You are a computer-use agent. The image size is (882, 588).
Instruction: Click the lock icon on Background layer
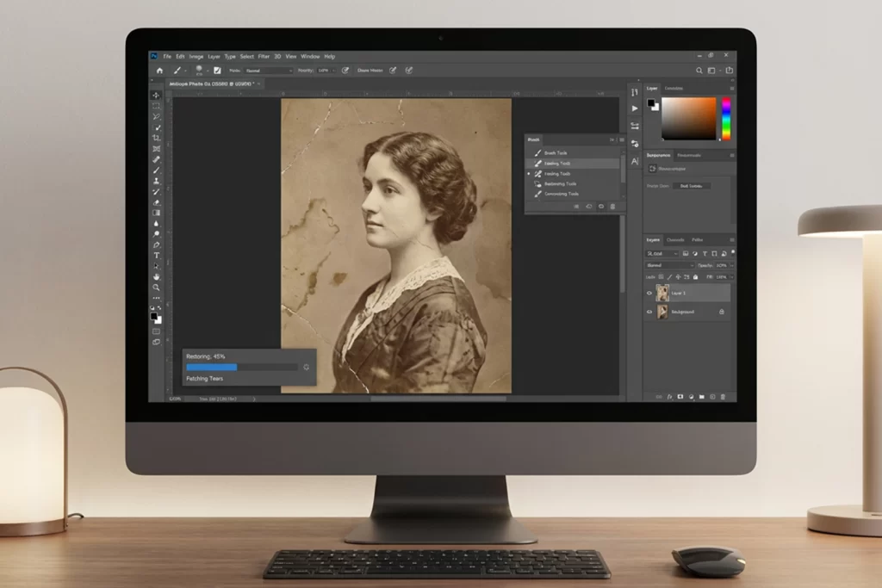(x=721, y=312)
